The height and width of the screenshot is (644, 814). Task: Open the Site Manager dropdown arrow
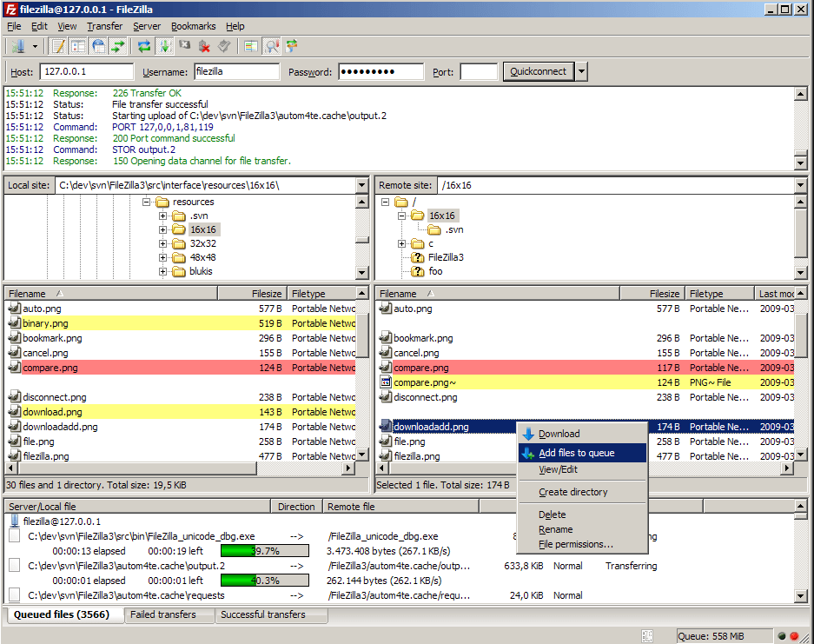pyautogui.click(x=34, y=46)
